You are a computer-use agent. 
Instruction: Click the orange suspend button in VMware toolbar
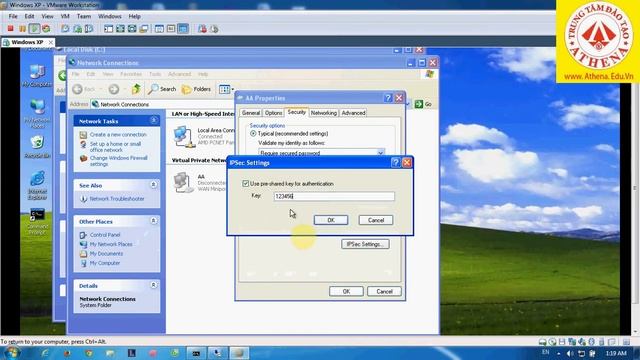pos(22,29)
